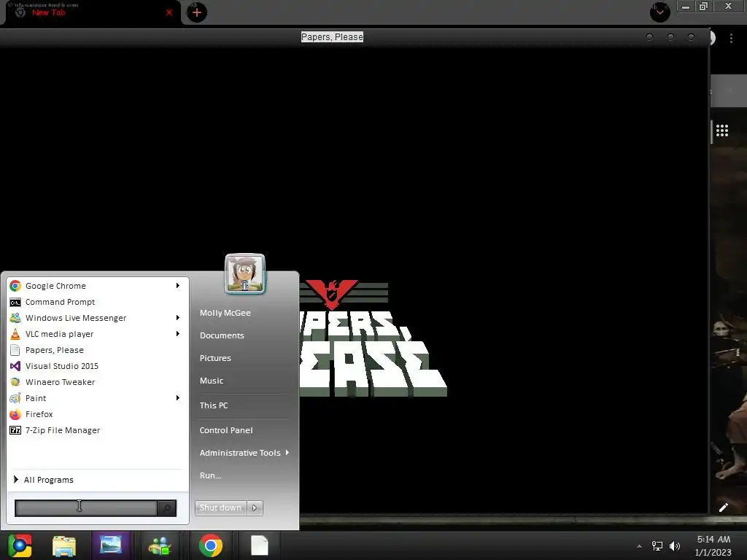
Task: Click the Start button on taskbar
Action: coord(20,545)
